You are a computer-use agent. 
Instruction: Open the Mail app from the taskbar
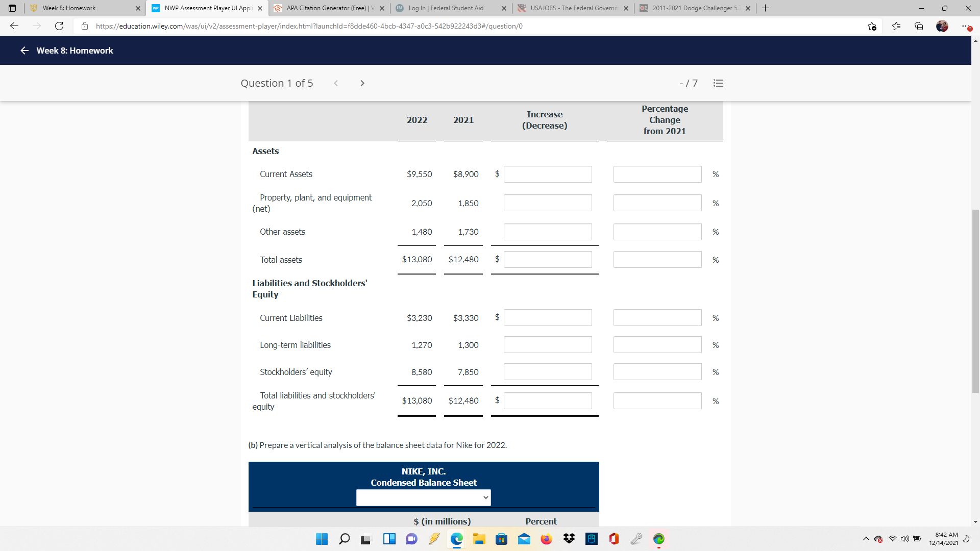524,539
